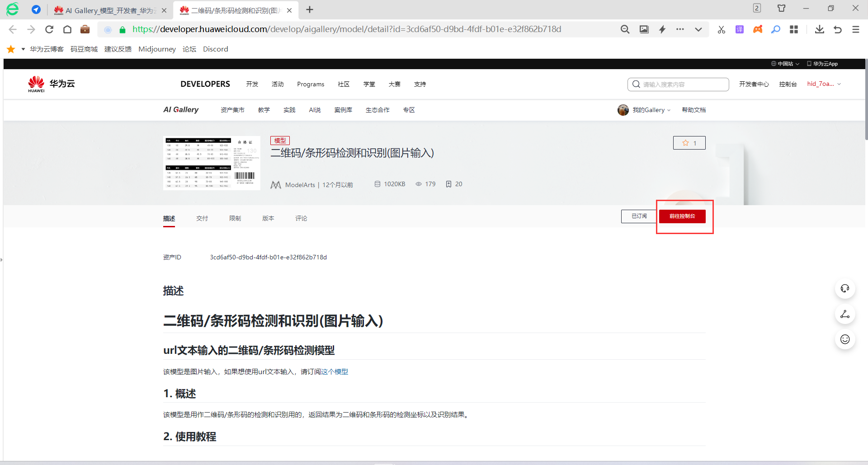Image resolution: width=868 pixels, height=465 pixels.
Task: Open the 活动 navigation menu
Action: click(278, 84)
